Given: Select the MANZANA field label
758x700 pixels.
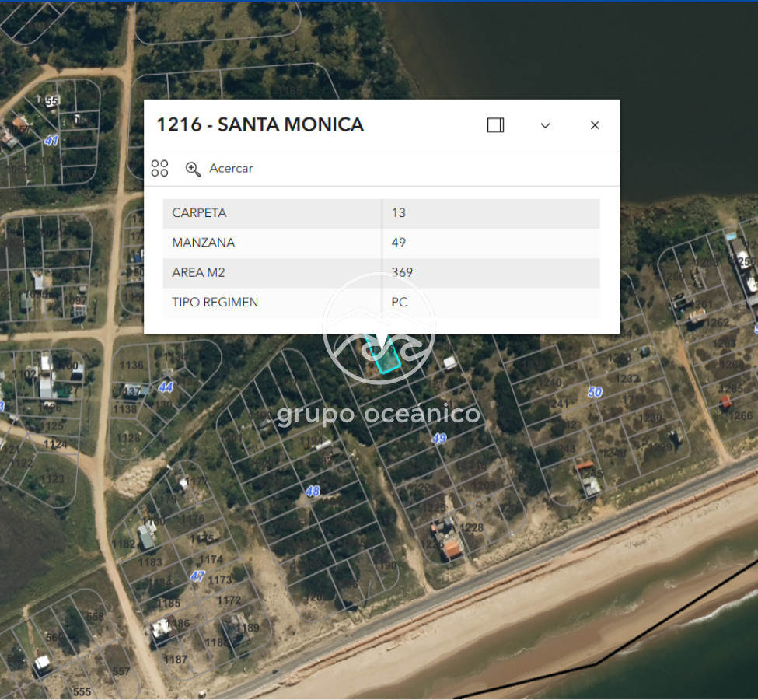Looking at the screenshot, I should (x=204, y=243).
